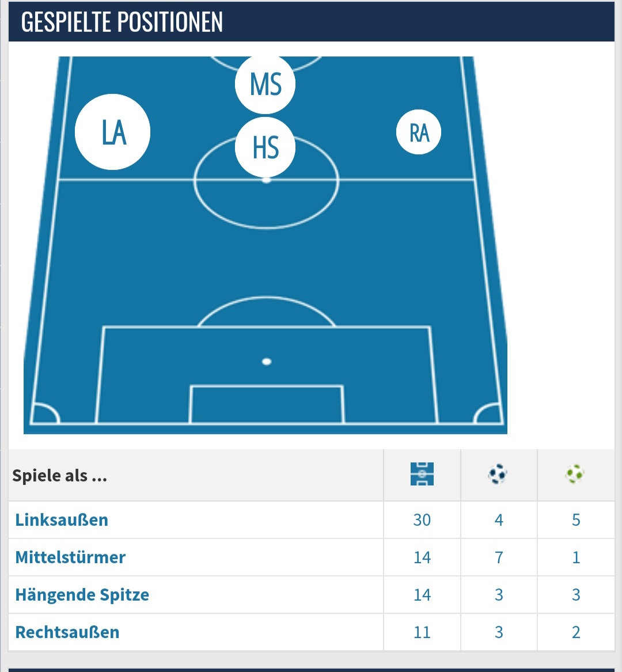
Task: Open the Hängende Spitze link
Action: click(x=82, y=595)
